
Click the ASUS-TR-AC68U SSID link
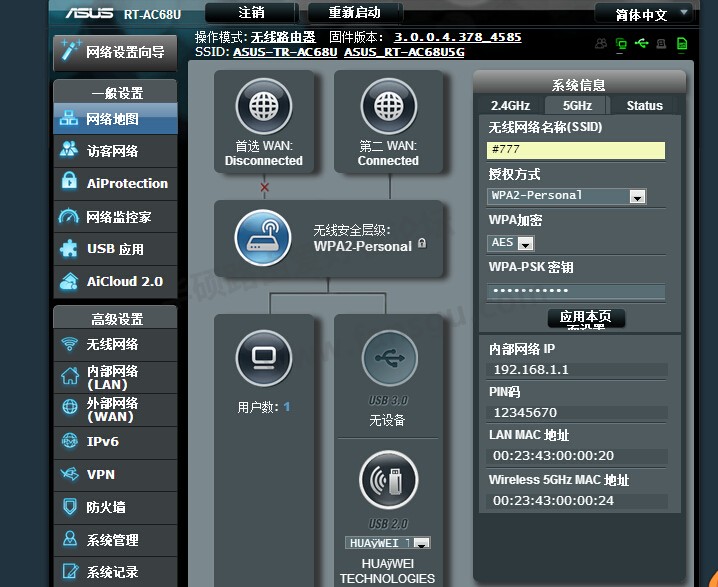click(x=285, y=52)
